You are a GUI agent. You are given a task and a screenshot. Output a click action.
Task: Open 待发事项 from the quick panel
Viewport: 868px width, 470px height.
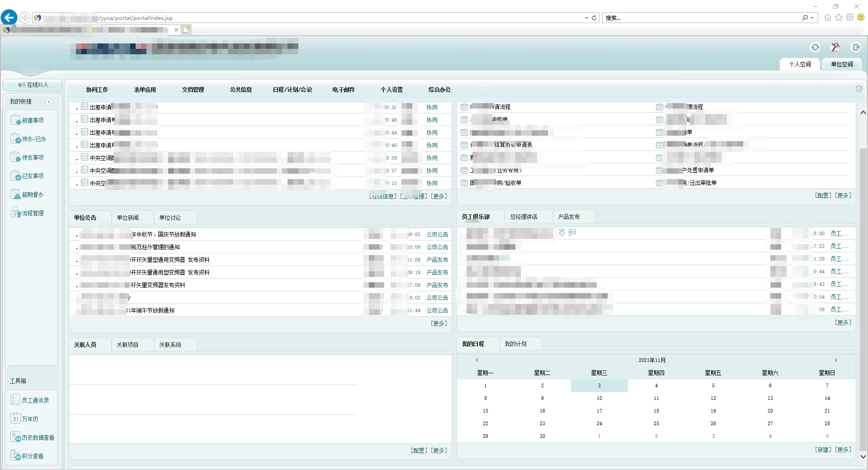pos(15,156)
